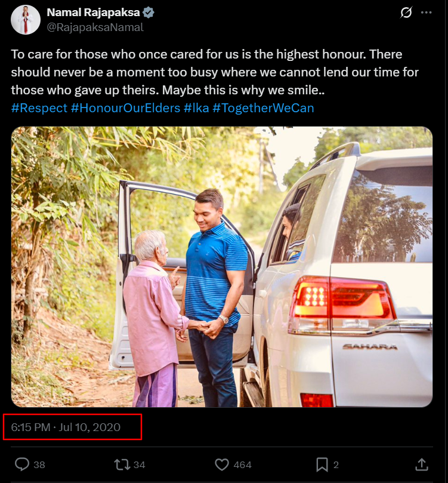The width and height of the screenshot is (448, 483).
Task: Click the #lka hashtag
Action: [196, 108]
